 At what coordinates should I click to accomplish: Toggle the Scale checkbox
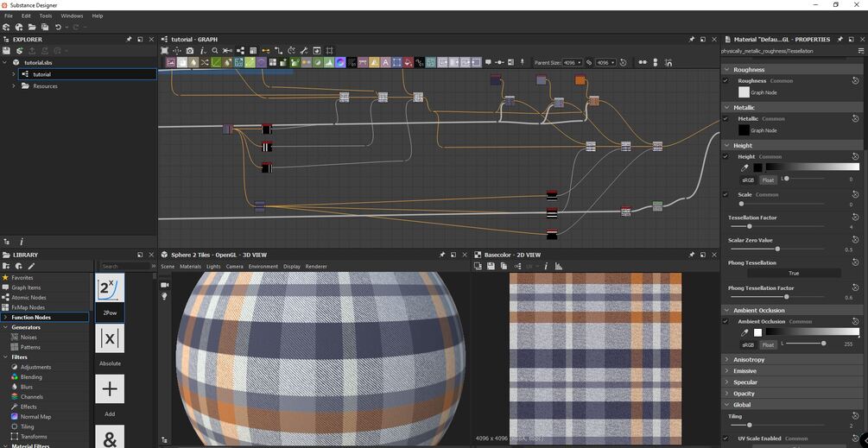[725, 195]
